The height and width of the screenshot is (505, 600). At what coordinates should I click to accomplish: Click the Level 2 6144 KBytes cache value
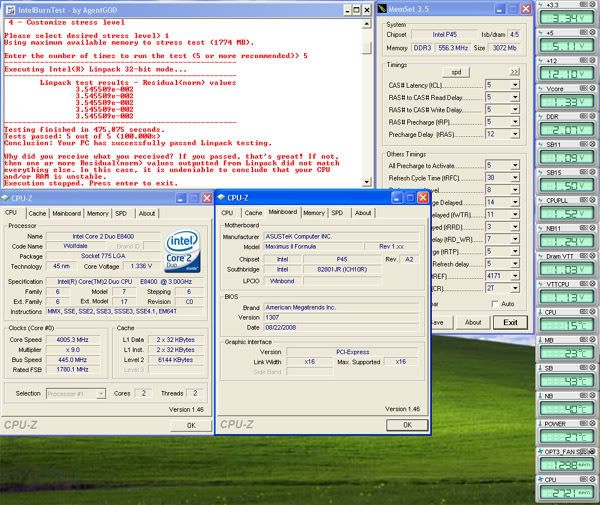[175, 360]
